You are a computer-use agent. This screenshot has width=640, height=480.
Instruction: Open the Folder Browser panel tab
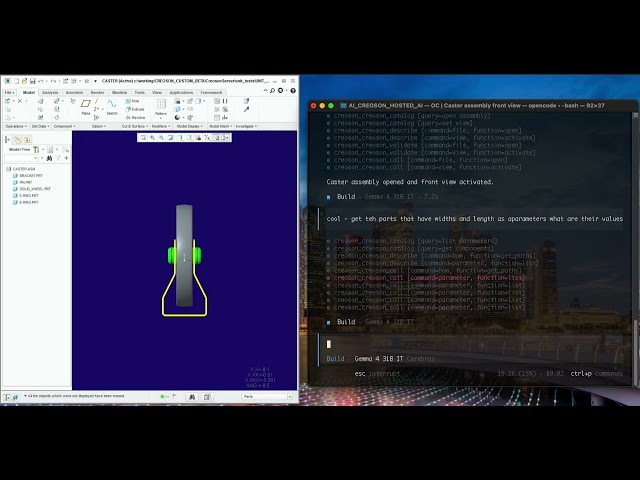(18, 140)
